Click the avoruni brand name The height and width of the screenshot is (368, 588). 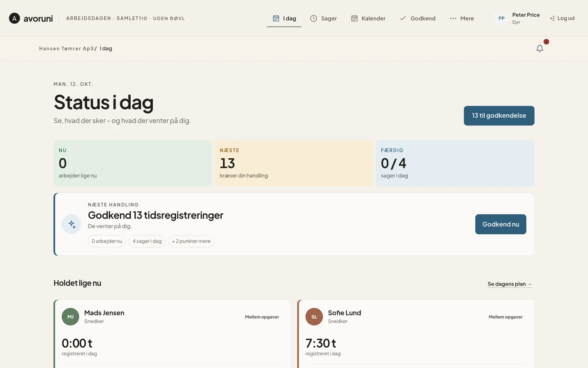(x=38, y=18)
